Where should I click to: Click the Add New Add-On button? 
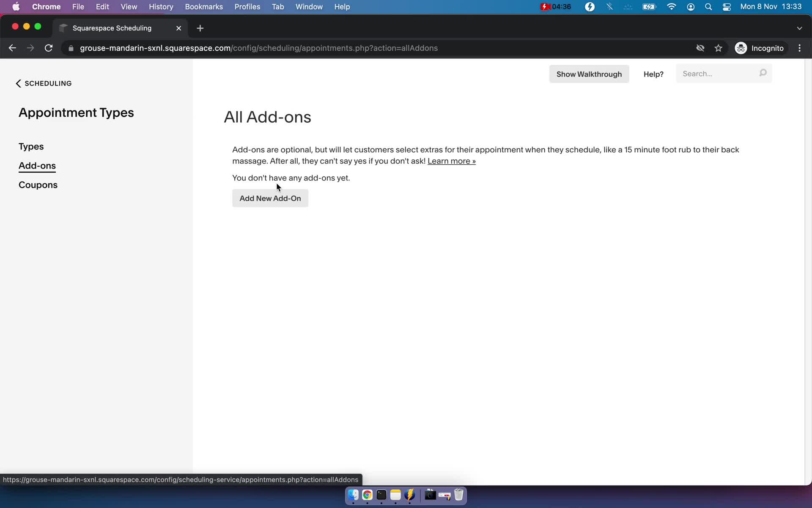coord(270,198)
